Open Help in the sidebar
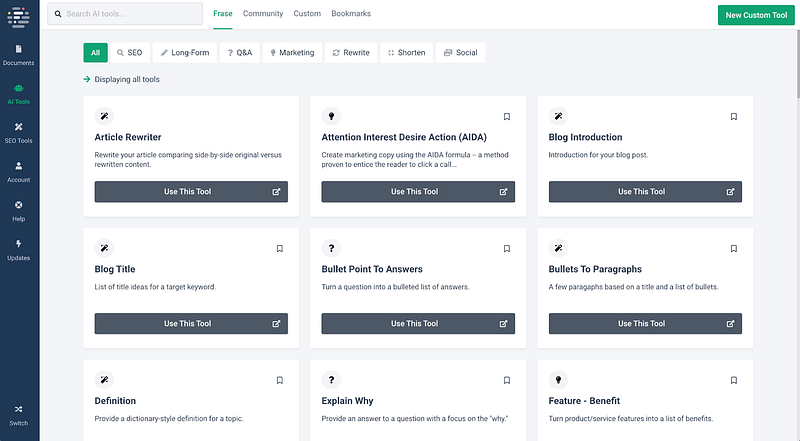Screen dimensions: 800x441 click(x=18, y=211)
